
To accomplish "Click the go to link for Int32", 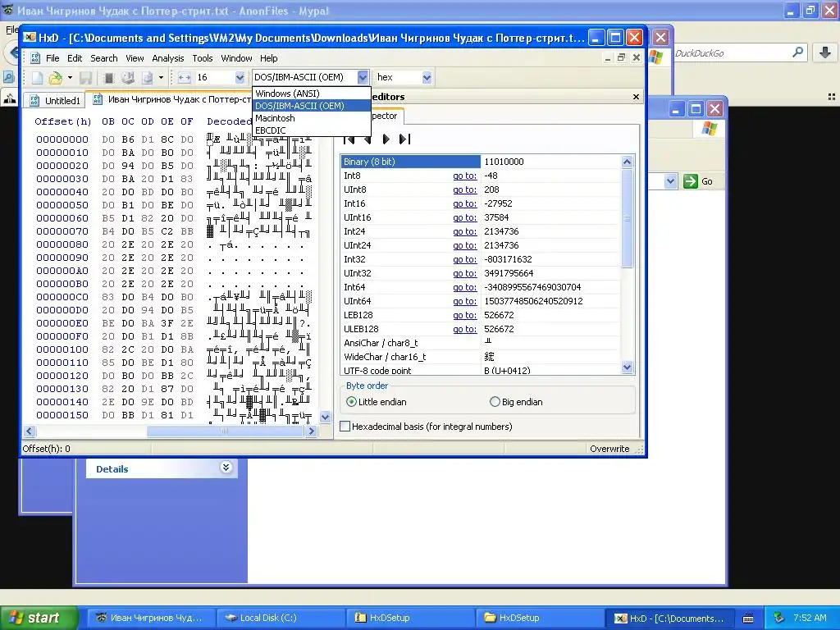I will tap(464, 259).
